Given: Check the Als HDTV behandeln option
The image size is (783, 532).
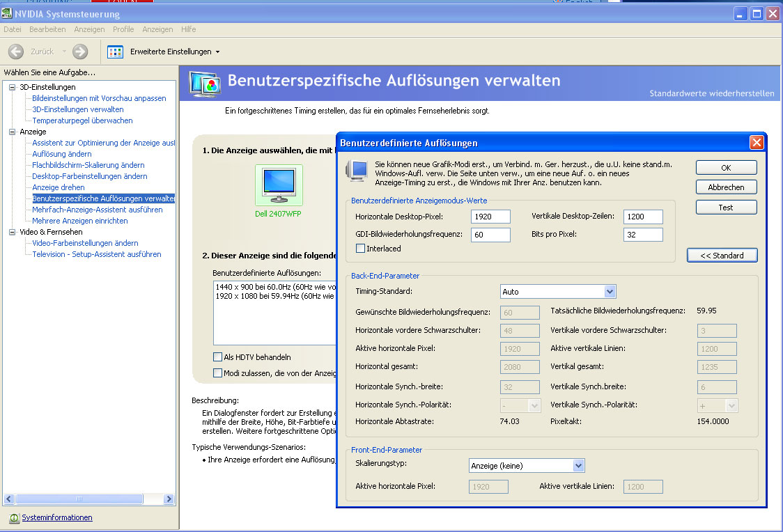Looking at the screenshot, I should click(218, 357).
